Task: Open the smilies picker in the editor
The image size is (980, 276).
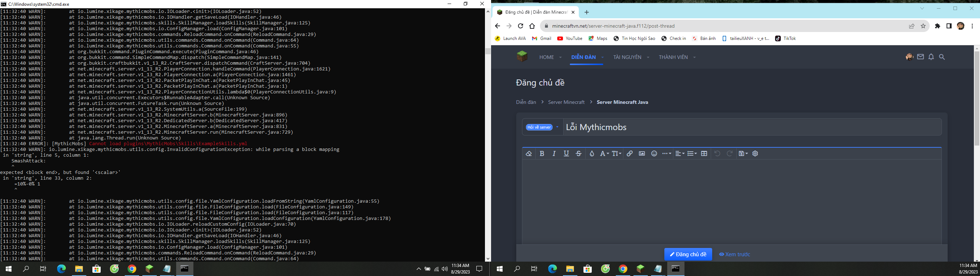Action: click(x=654, y=153)
